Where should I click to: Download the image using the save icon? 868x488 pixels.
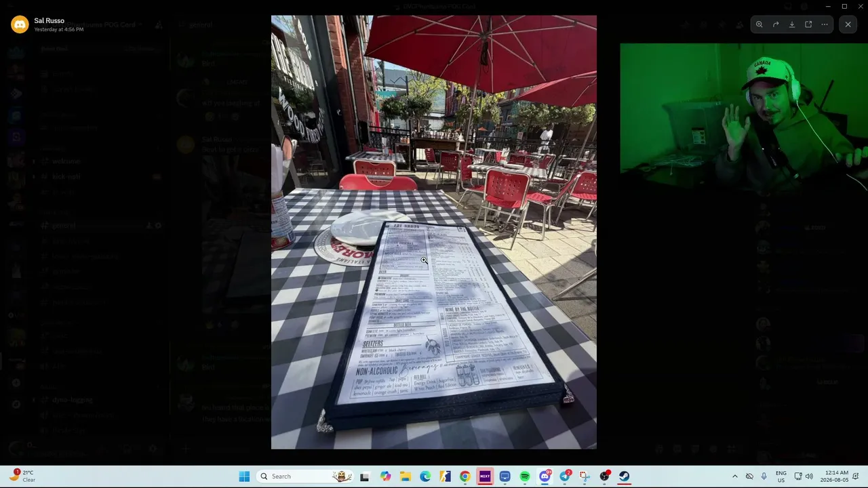pyautogui.click(x=792, y=24)
